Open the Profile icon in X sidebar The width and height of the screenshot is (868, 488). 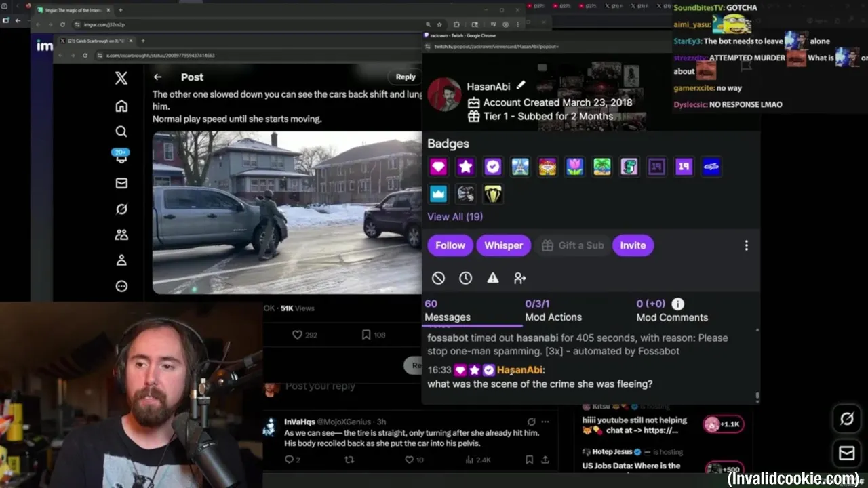tap(121, 260)
